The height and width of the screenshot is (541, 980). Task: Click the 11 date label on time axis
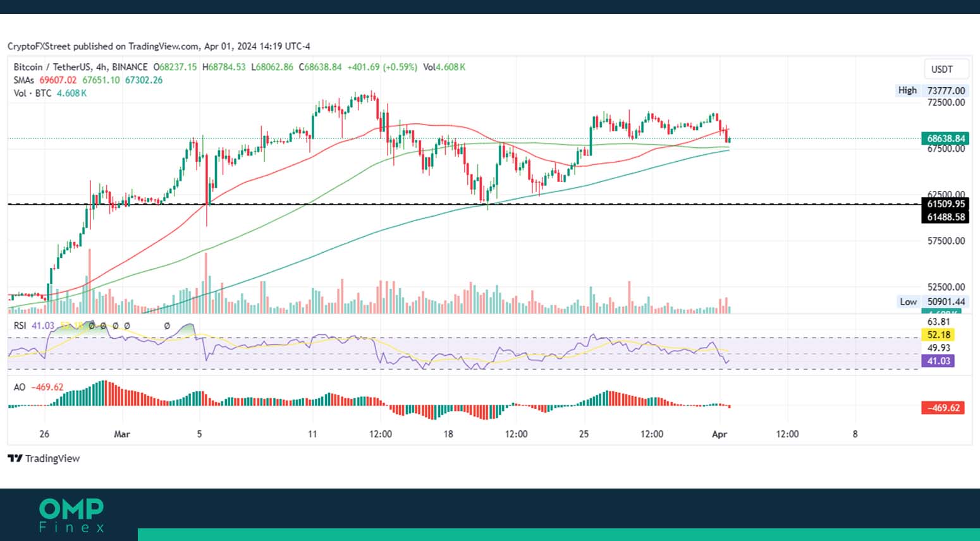pyautogui.click(x=312, y=434)
